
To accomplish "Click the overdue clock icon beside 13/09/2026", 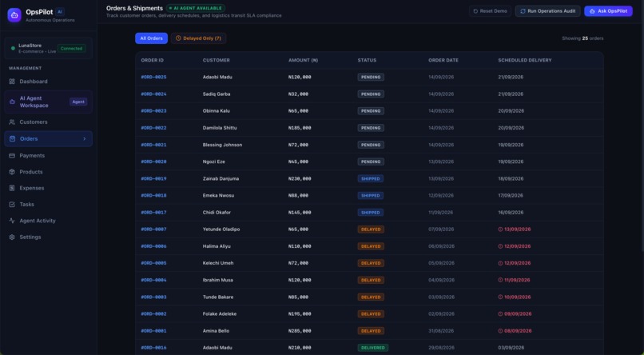I will [500, 229].
